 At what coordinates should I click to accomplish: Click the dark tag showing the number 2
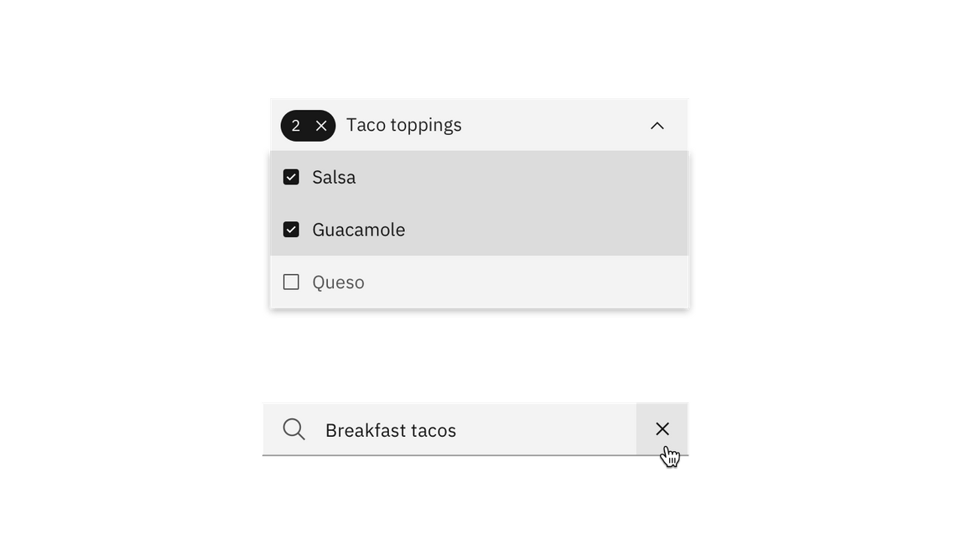tap(296, 125)
